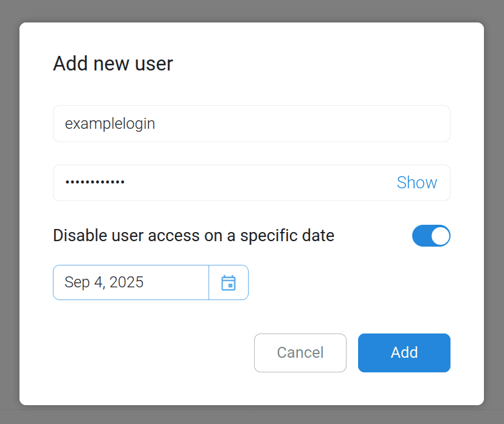Click the label about disabling user access
This screenshot has width=504, height=424.
click(x=193, y=235)
